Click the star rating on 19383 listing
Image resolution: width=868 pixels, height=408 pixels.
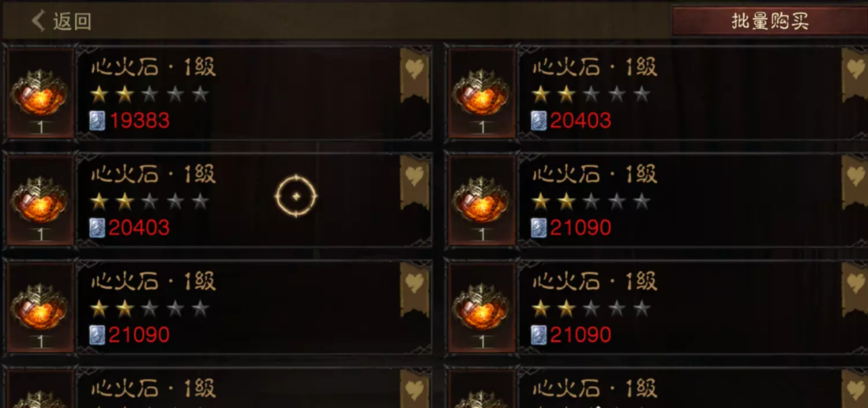[150, 94]
